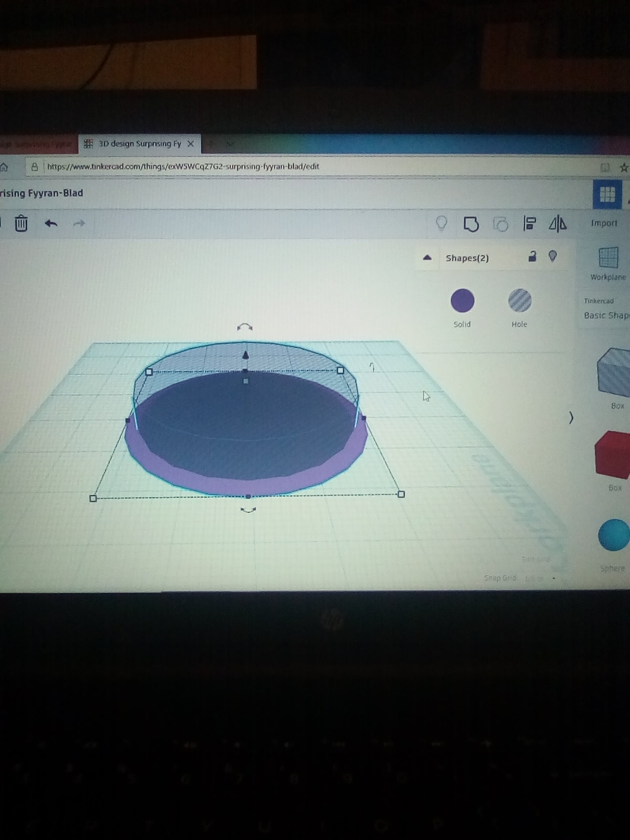Hide selected shapes via inspector lightbulb
The image size is (630, 840).
(x=552, y=256)
